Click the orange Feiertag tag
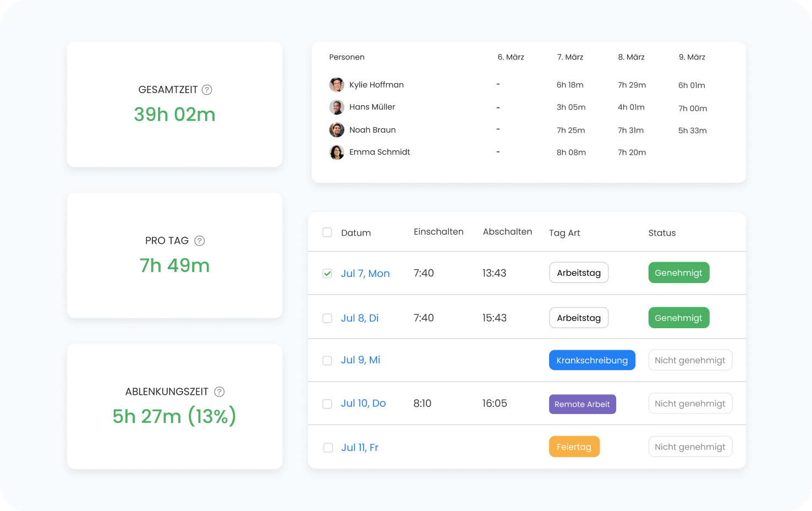Viewport: 812px width, 511px height. point(574,447)
